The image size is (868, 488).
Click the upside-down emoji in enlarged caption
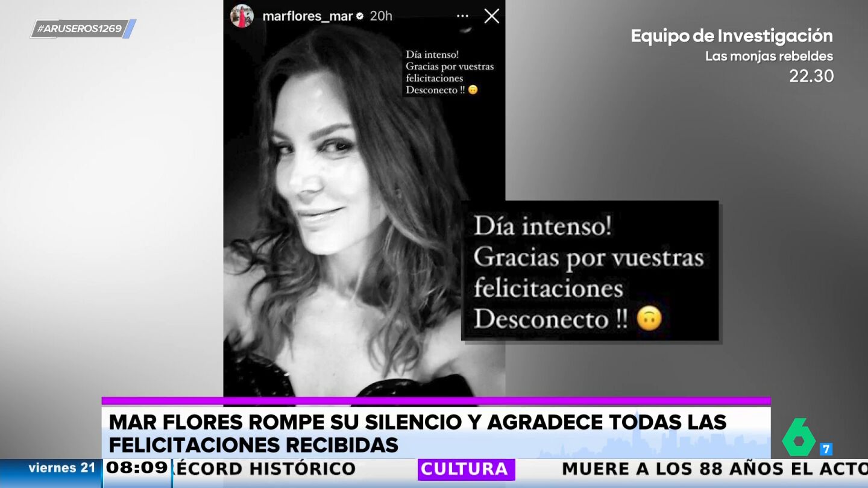pyautogui.click(x=649, y=319)
